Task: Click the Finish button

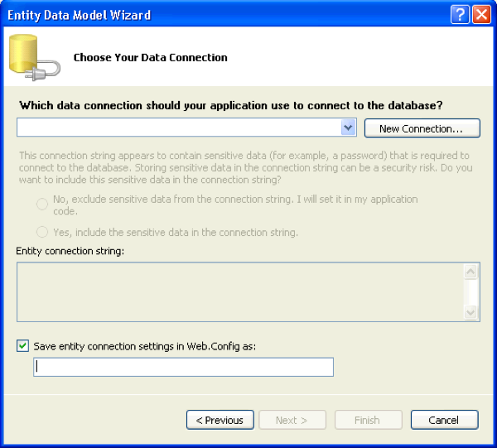Action: (367, 420)
